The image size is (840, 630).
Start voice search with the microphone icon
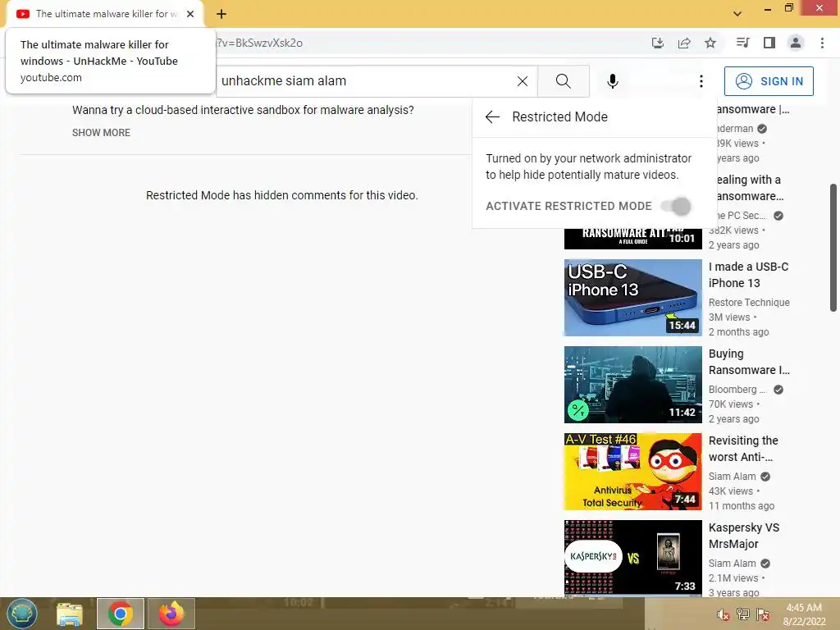(612, 81)
